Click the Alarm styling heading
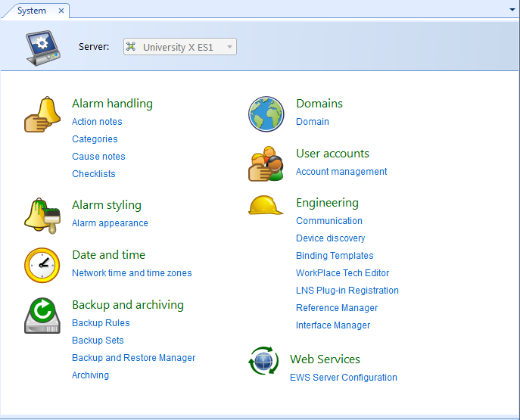The image size is (520, 420). click(x=107, y=205)
